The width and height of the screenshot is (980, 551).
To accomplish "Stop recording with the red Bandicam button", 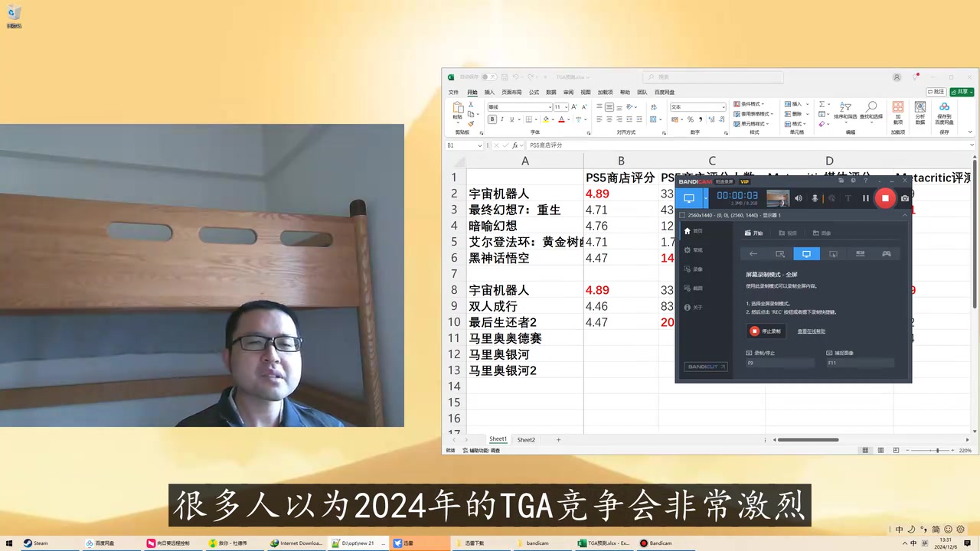I will coord(885,198).
